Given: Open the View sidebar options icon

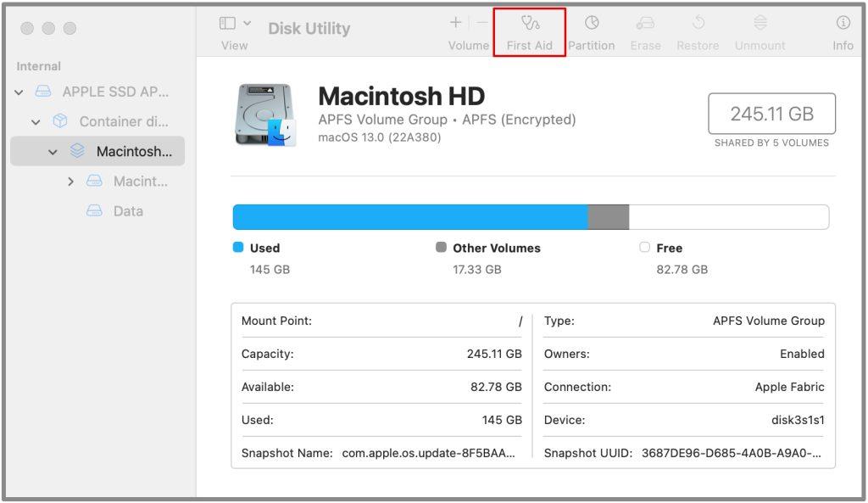Looking at the screenshot, I should pos(227,23).
